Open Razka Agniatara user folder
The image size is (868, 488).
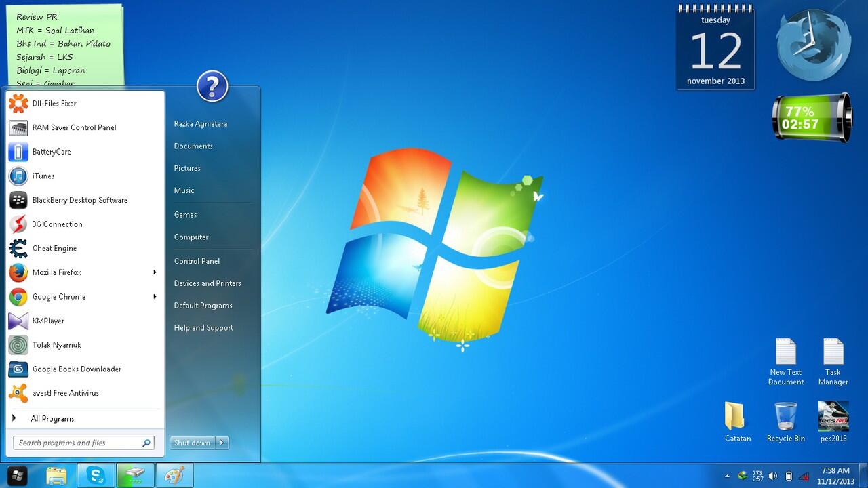pos(201,124)
